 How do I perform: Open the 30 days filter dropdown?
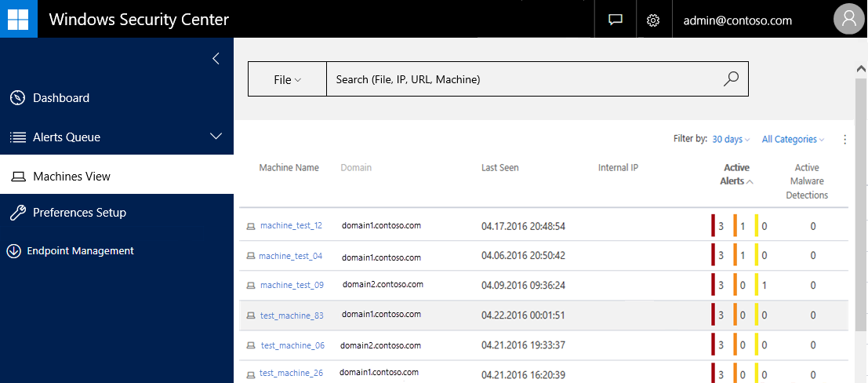pyautogui.click(x=731, y=140)
